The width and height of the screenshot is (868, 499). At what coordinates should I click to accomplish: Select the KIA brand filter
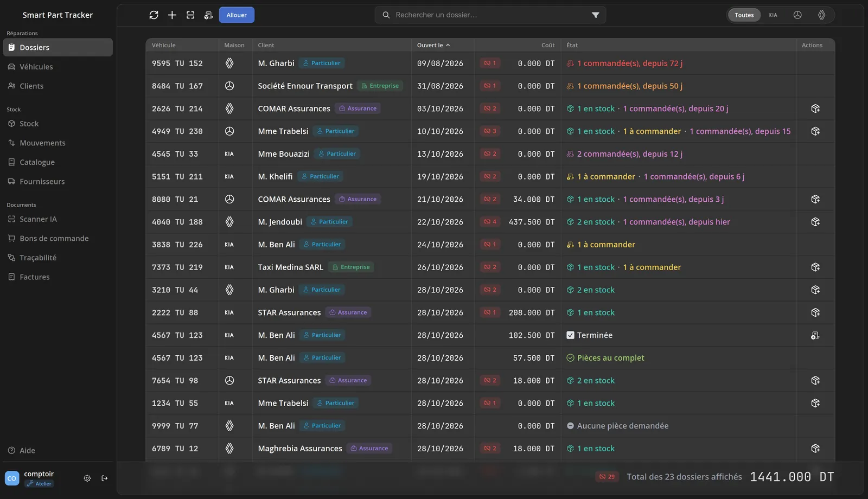coord(773,15)
